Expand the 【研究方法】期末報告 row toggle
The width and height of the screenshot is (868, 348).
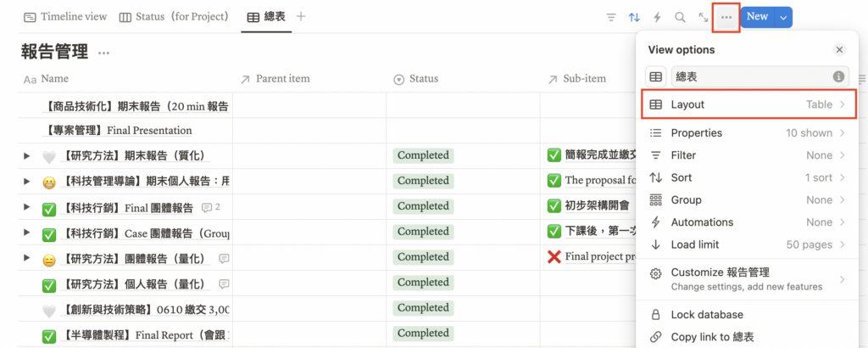pyautogui.click(x=26, y=156)
